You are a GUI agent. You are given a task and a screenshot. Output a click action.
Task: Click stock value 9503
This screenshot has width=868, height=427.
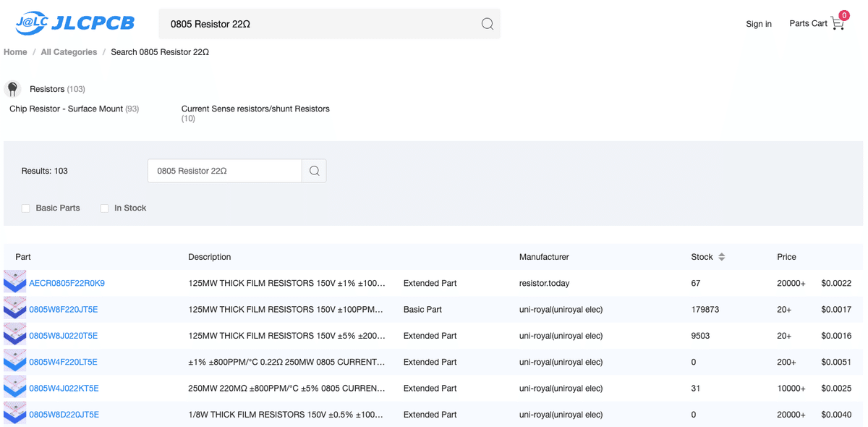701,336
